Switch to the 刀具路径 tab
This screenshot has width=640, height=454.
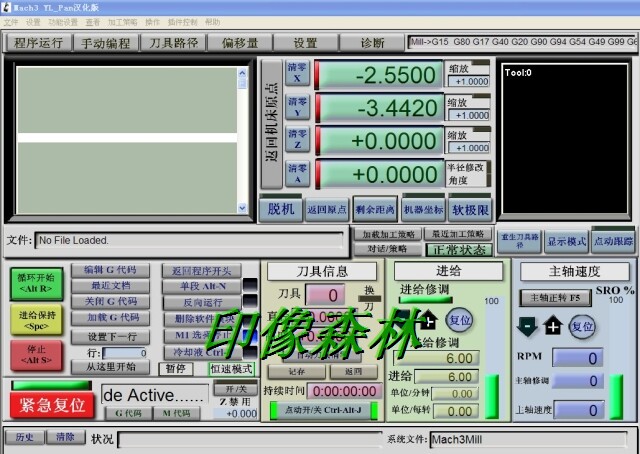coord(173,42)
